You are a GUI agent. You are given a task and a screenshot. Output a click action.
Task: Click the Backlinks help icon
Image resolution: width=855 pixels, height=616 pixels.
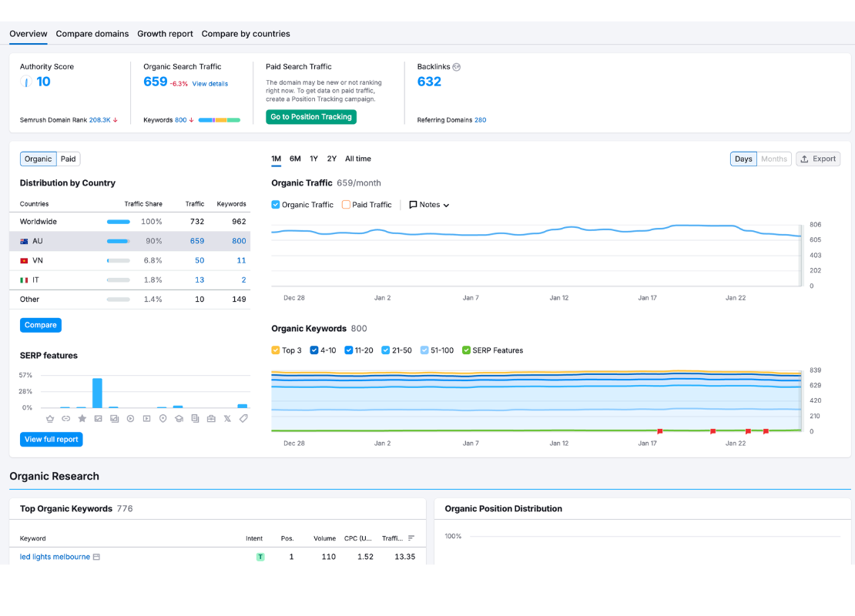[x=456, y=66]
